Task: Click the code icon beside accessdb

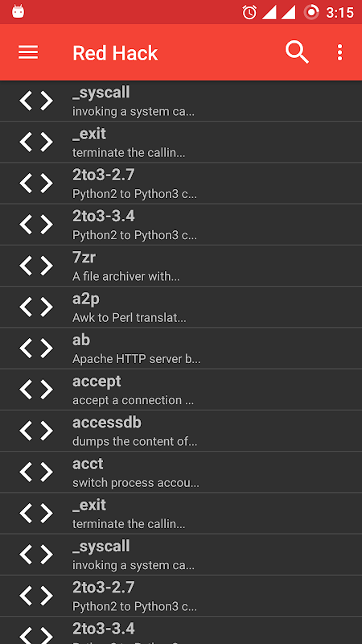Action: click(36, 431)
